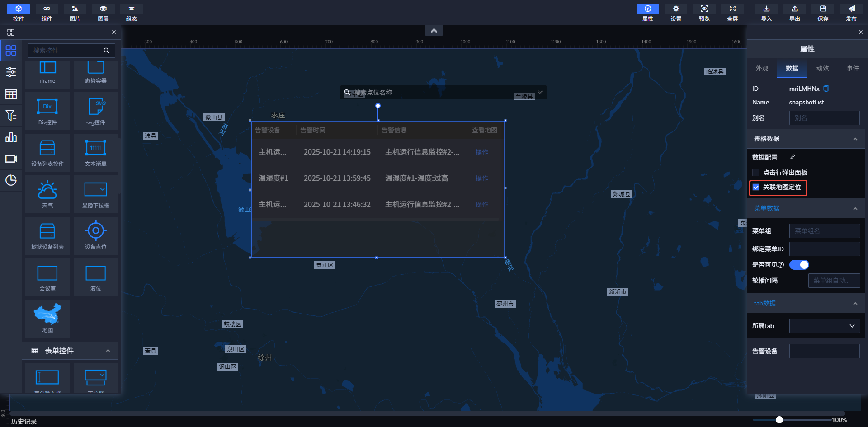Click the zoom slider handle
This screenshot has height=427, width=868.
tap(779, 420)
